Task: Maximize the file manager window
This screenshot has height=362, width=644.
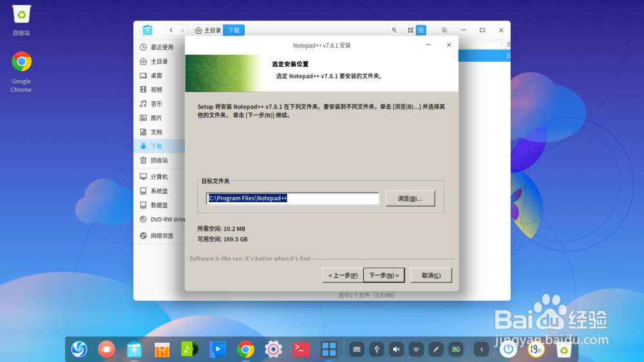Action: [x=482, y=30]
